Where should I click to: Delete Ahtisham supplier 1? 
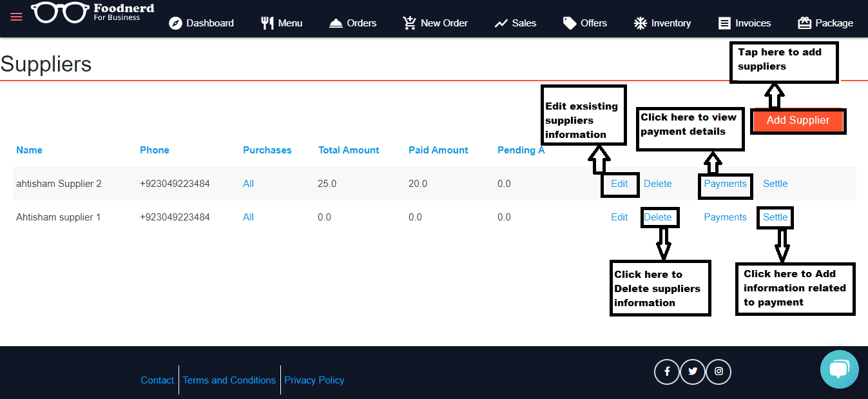657,217
